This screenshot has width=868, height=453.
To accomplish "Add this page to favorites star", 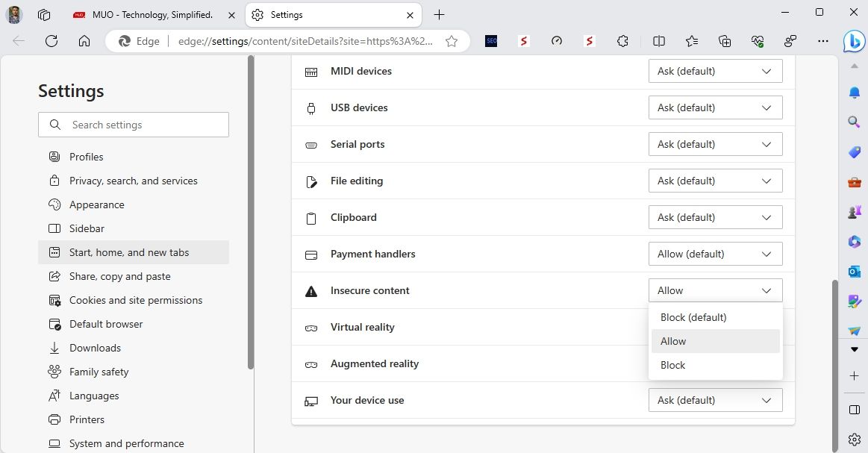I will point(452,42).
